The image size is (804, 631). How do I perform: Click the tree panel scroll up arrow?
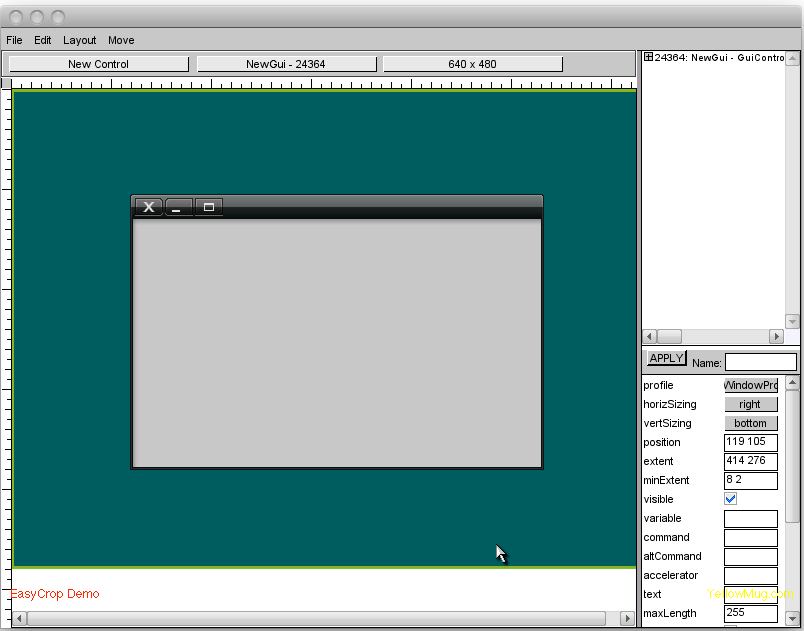click(x=792, y=58)
